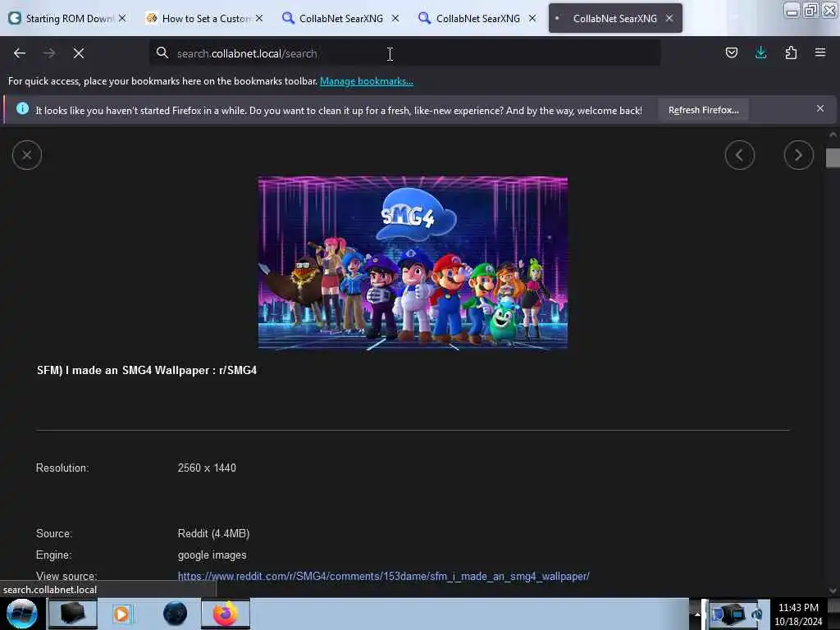This screenshot has height=630, width=840.
Task: Click the Resolution: label
Action: [x=62, y=468]
